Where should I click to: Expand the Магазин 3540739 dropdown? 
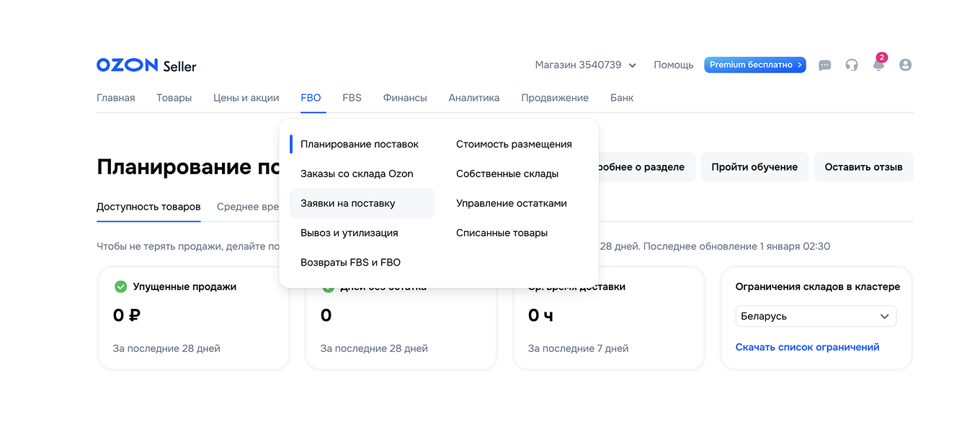584,65
